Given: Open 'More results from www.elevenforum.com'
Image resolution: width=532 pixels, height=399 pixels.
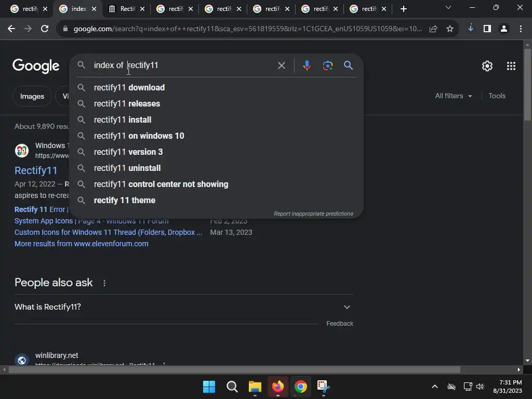Looking at the screenshot, I should (82, 244).
